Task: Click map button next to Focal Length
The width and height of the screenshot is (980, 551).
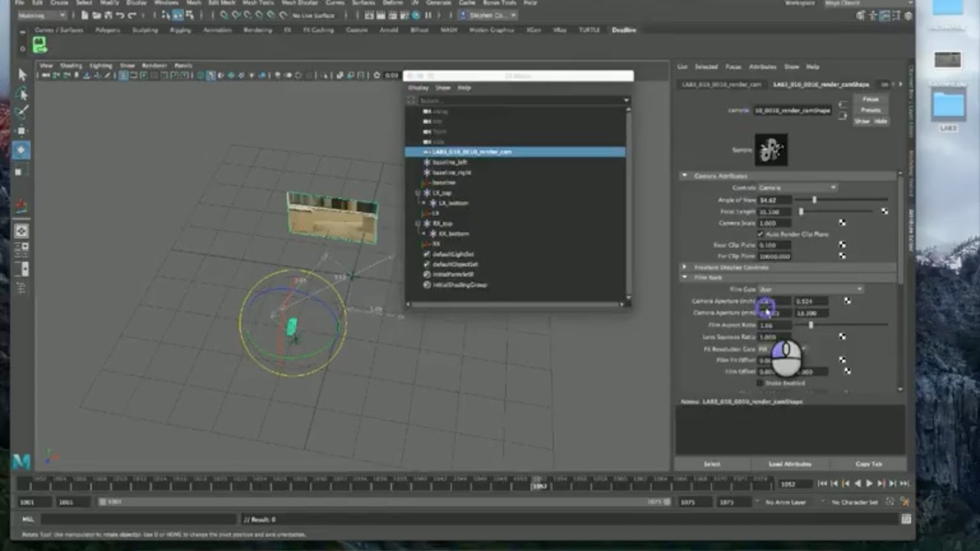Action: tap(885, 211)
